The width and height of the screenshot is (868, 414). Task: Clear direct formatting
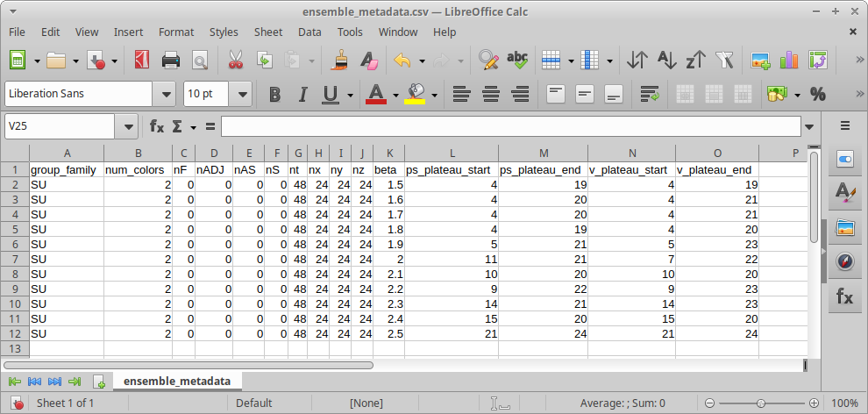[367, 60]
